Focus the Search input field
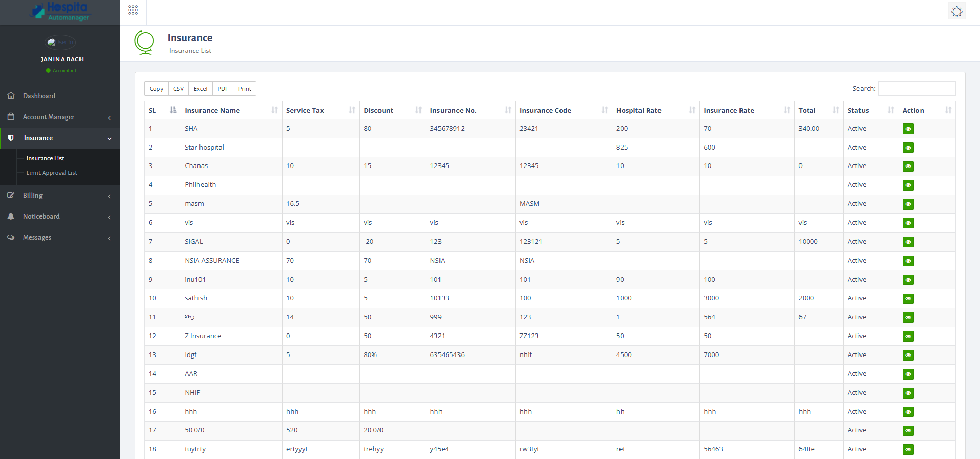The image size is (980, 459). (x=917, y=89)
